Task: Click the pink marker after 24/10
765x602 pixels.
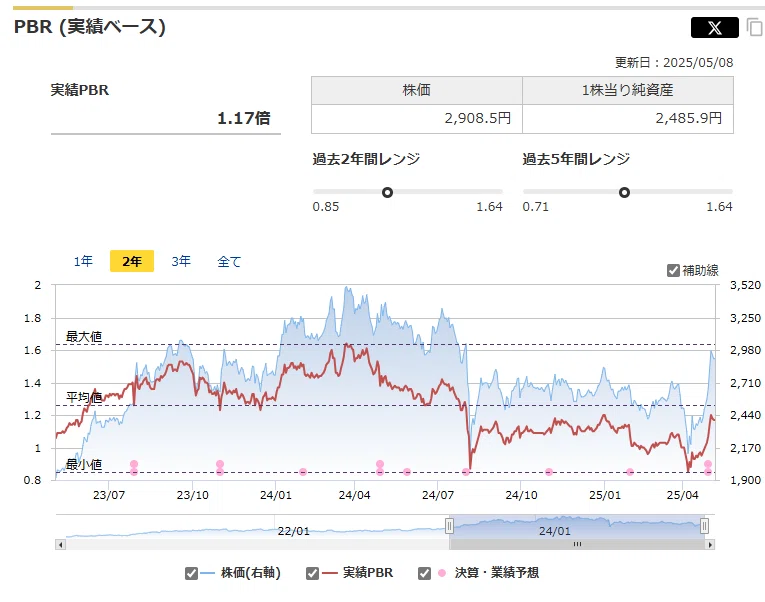Action: click(549, 472)
